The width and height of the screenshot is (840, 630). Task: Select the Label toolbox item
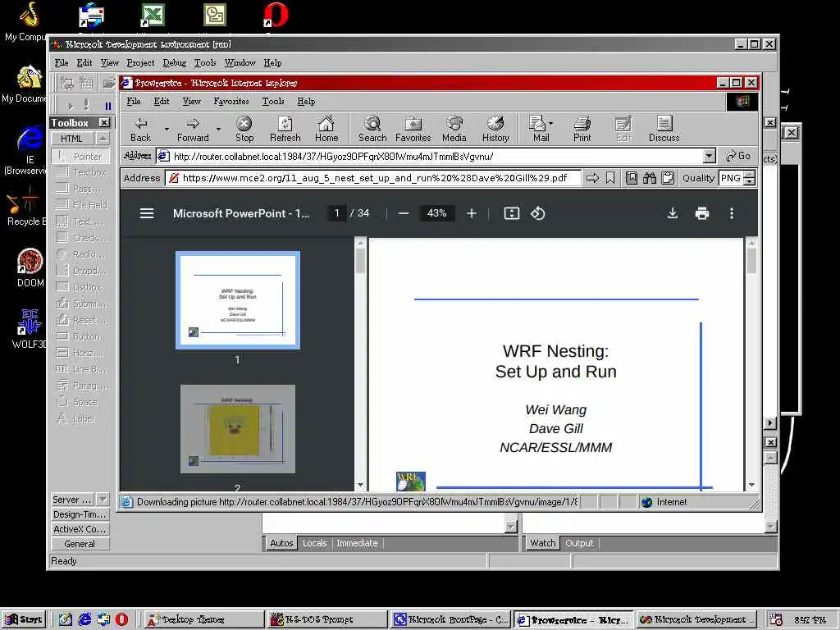coord(81,418)
